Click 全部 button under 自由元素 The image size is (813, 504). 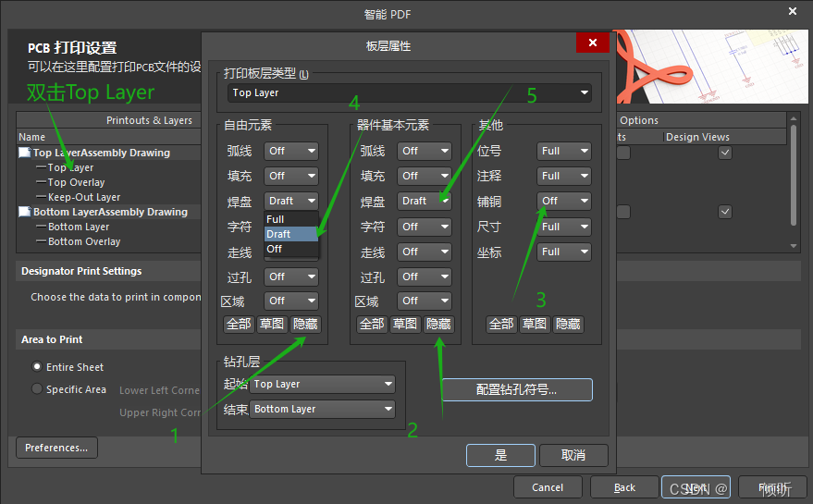tap(239, 324)
